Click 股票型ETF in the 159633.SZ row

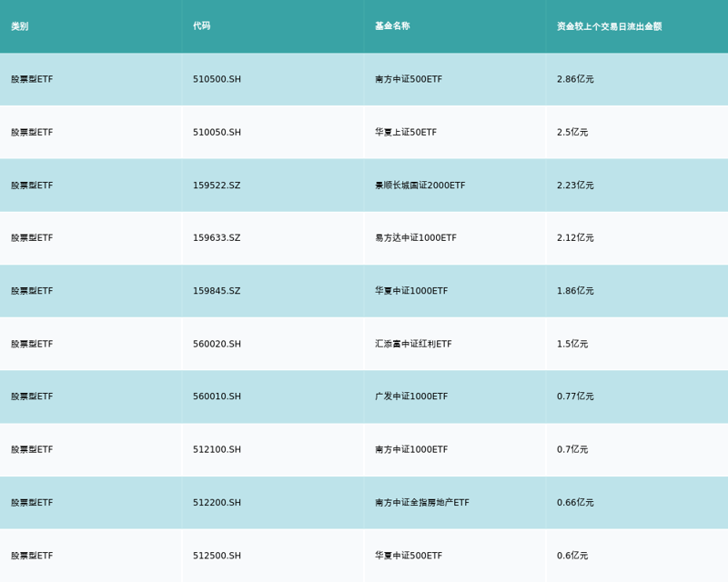[x=32, y=237]
